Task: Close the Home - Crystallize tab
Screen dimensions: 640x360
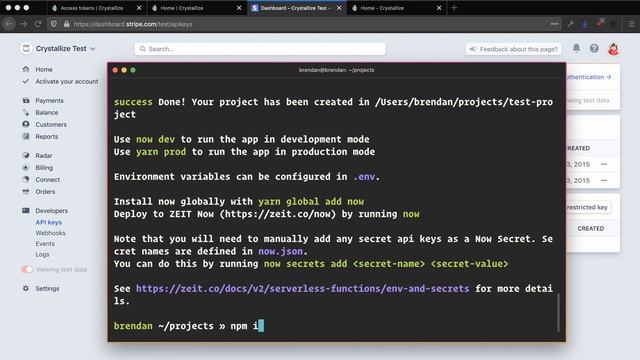Action: coord(439,8)
